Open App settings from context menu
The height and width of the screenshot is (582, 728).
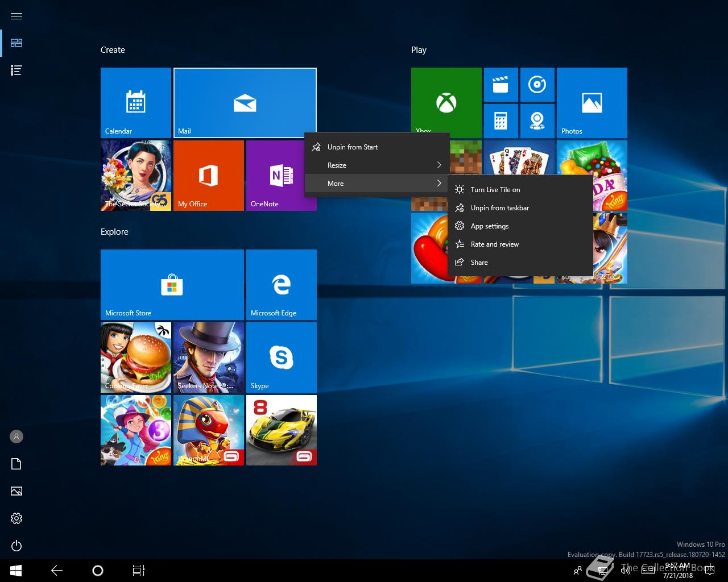click(520, 226)
